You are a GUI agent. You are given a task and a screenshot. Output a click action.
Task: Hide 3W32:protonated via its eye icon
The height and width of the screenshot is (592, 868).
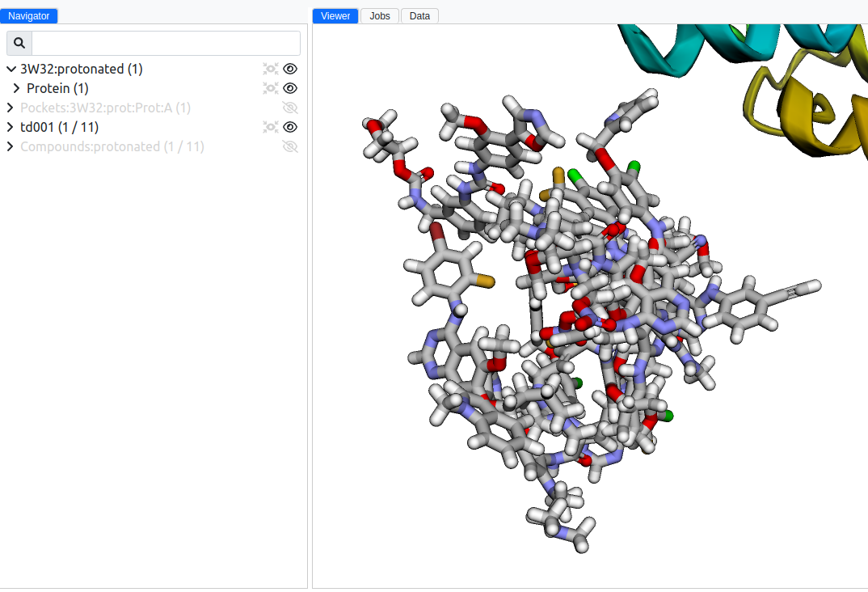[289, 69]
